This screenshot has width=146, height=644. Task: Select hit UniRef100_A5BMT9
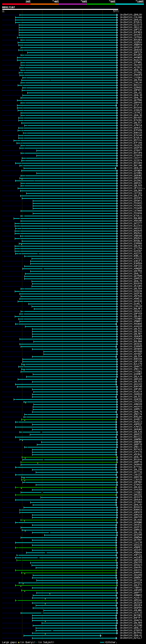click(131, 45)
